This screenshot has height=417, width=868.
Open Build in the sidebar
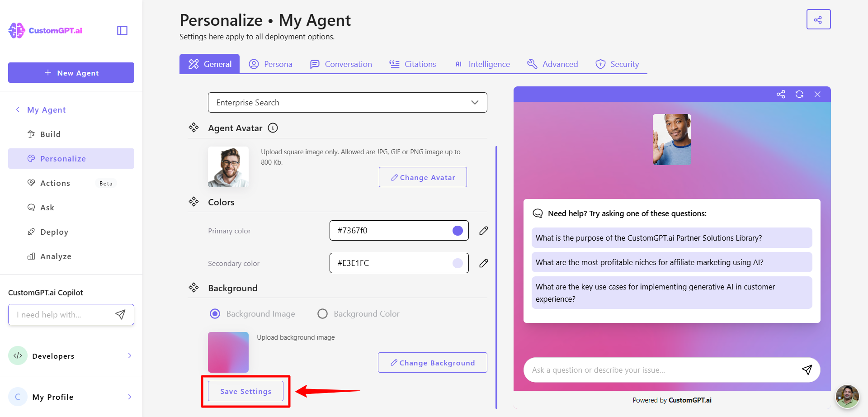[71, 134]
